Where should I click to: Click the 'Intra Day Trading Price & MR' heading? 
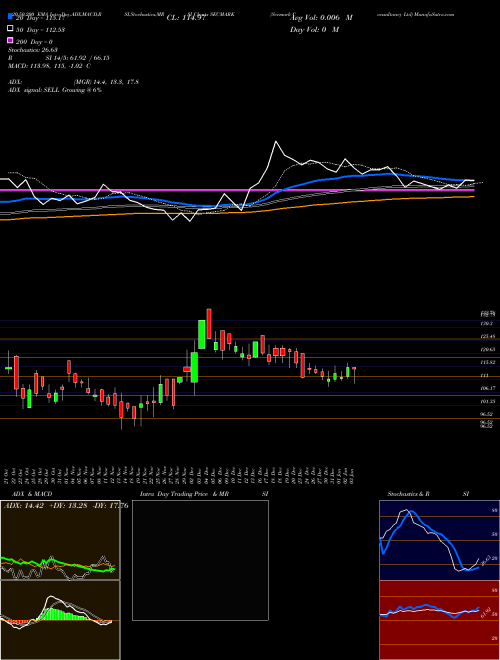[184, 494]
